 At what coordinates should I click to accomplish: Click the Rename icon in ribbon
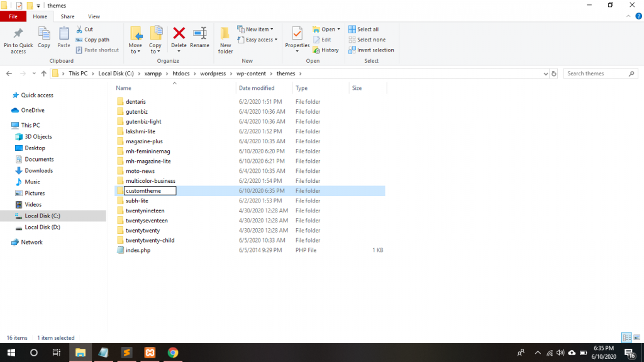click(199, 35)
